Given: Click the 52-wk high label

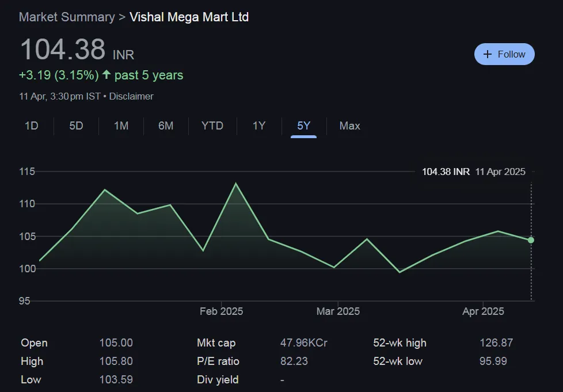Looking at the screenshot, I should (x=400, y=343).
